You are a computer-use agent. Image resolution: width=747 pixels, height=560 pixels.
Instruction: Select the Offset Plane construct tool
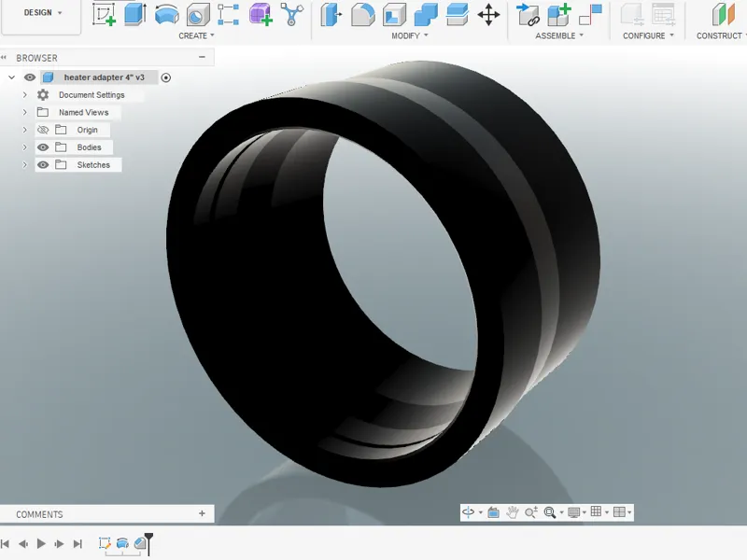pyautogui.click(x=723, y=14)
